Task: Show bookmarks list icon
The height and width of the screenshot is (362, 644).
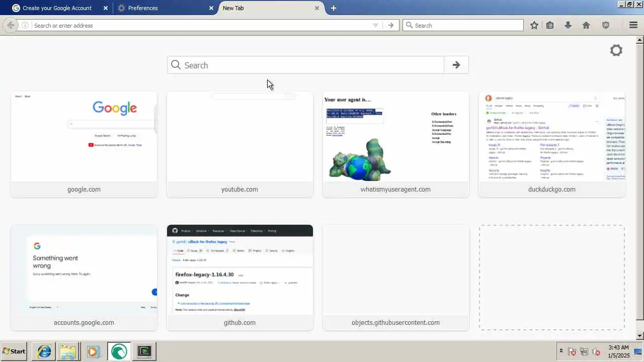Action: tap(550, 25)
